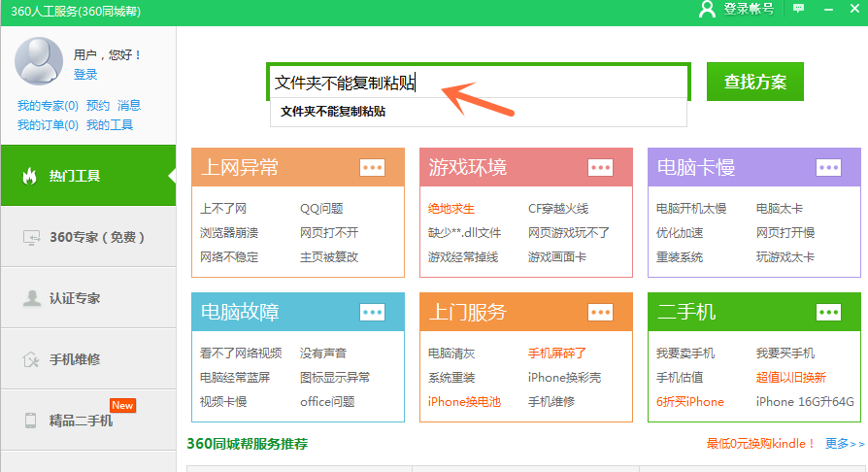Screen dimensions: 868x472
Task: Open more options for 电脑故障 card
Action: [x=372, y=313]
